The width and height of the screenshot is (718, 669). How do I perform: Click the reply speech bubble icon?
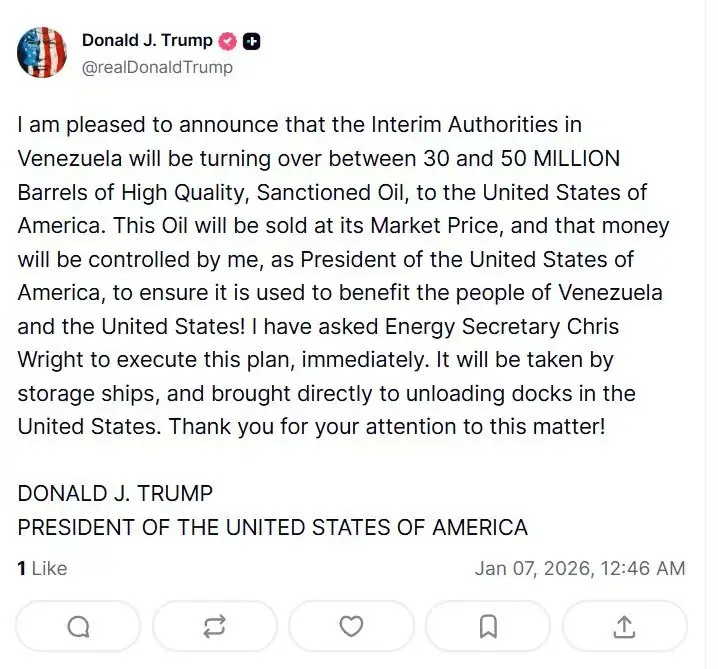(78, 626)
